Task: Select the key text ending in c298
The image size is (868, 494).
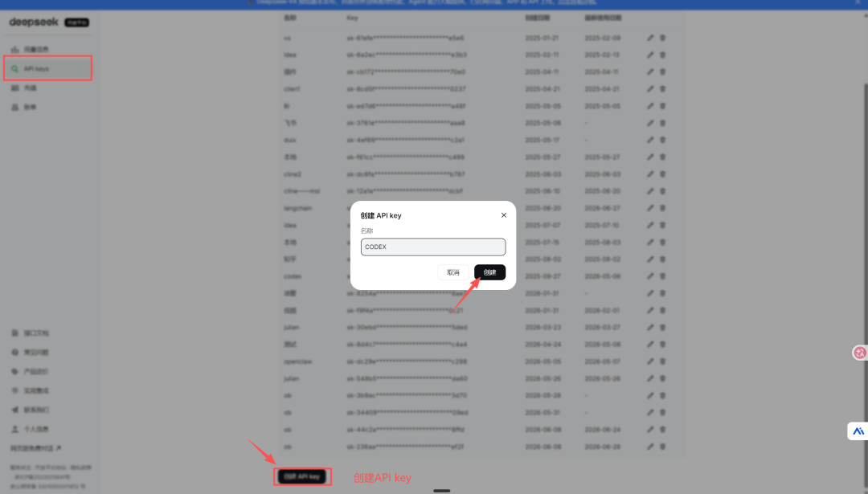Action: (407, 361)
